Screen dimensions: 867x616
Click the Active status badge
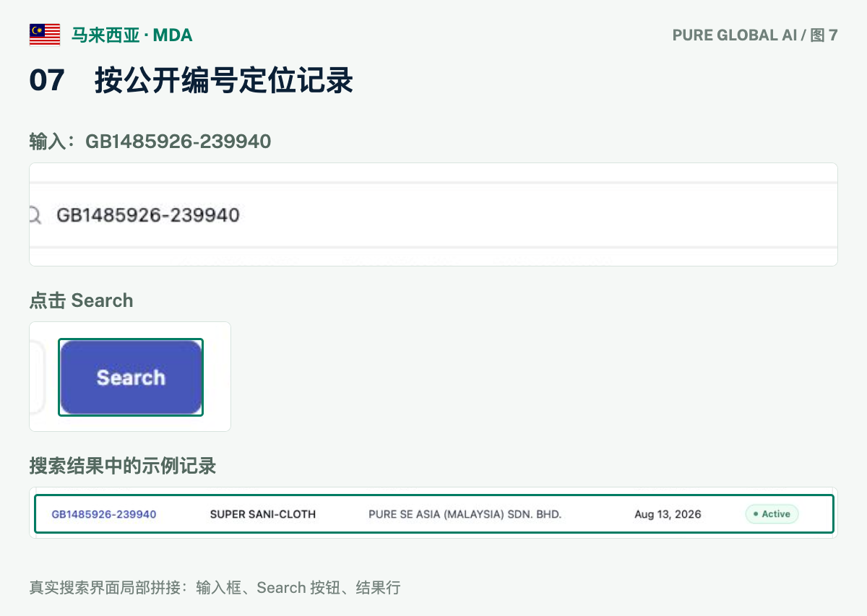coord(772,514)
